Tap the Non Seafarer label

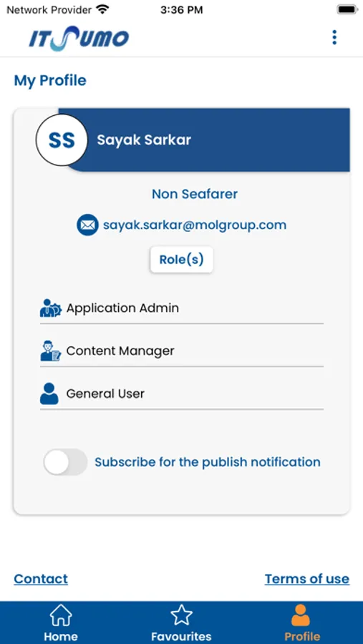tap(195, 194)
